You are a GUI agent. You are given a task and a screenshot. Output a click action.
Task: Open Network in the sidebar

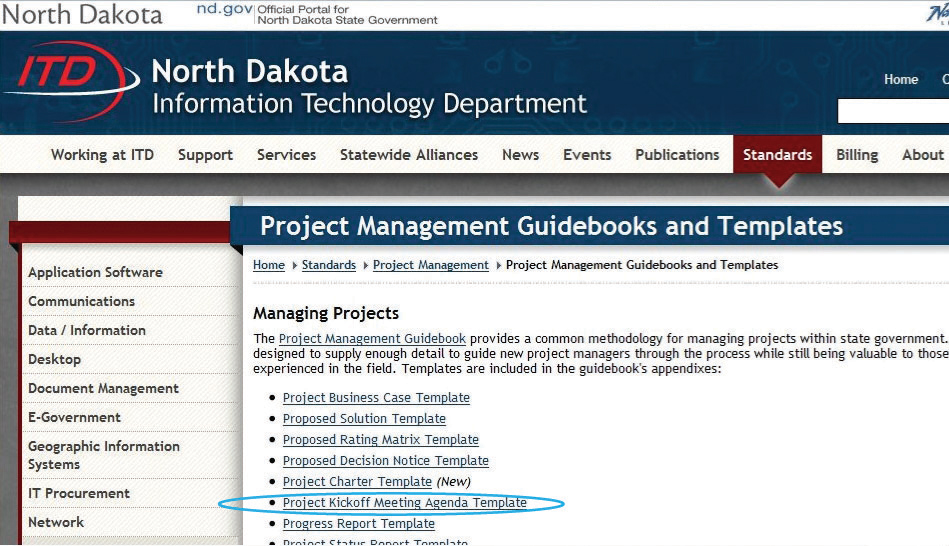(56, 522)
